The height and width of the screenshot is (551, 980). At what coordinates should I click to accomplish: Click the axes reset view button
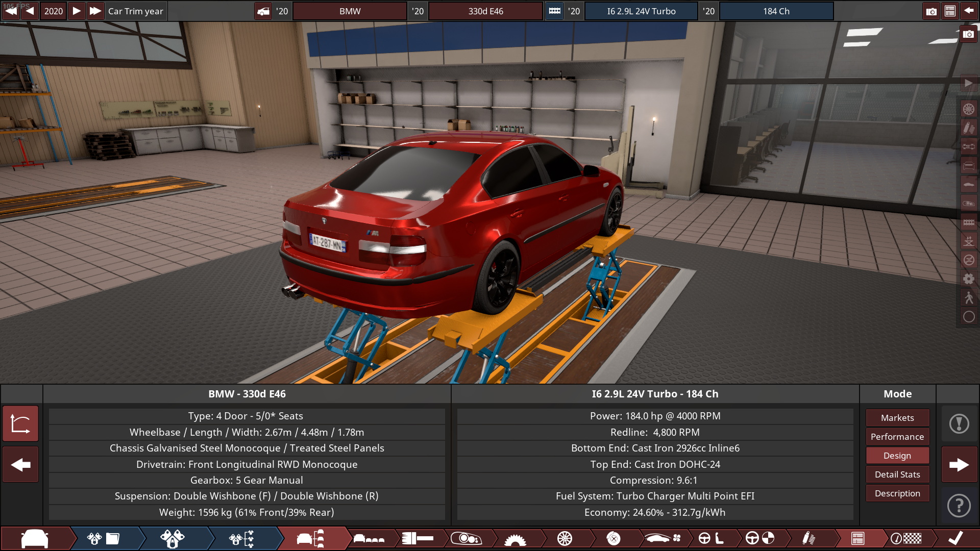coord(20,423)
